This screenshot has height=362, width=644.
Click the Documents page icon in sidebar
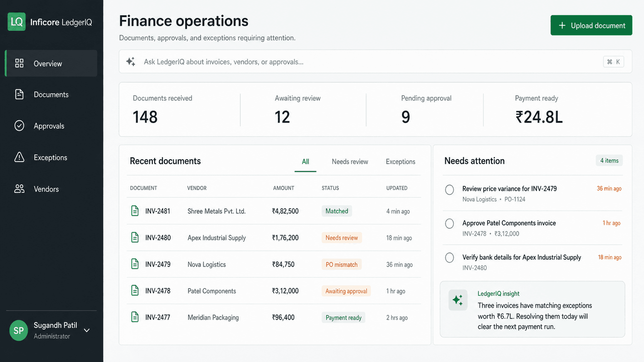(x=19, y=94)
